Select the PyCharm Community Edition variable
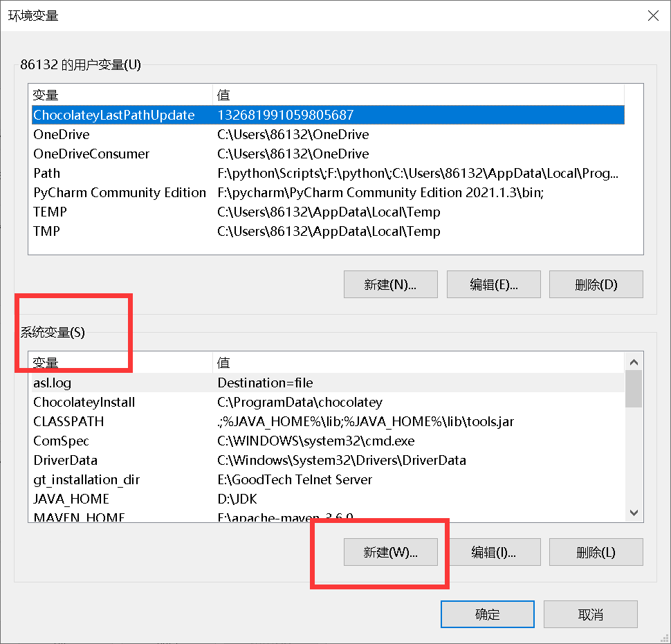 pyautogui.click(x=328, y=192)
